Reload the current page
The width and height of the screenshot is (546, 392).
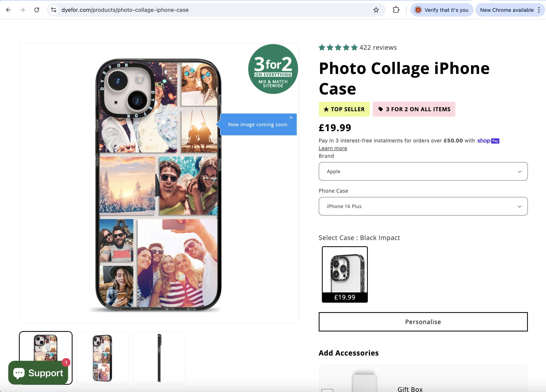pyautogui.click(x=37, y=10)
